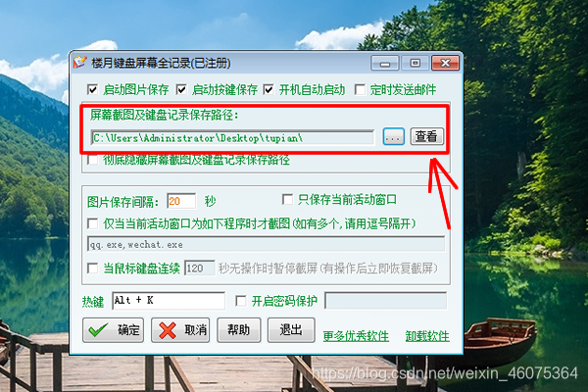Click the 图片保存间隔 seconds field
588x392 pixels.
click(181, 202)
